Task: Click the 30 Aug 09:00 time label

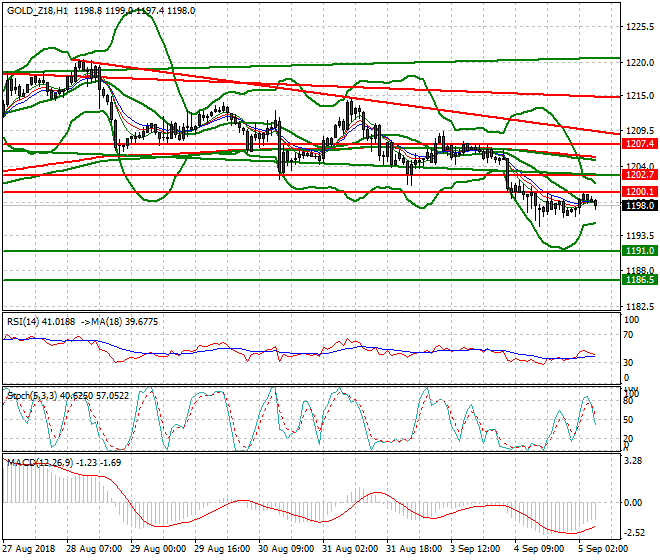Action: 286,549
